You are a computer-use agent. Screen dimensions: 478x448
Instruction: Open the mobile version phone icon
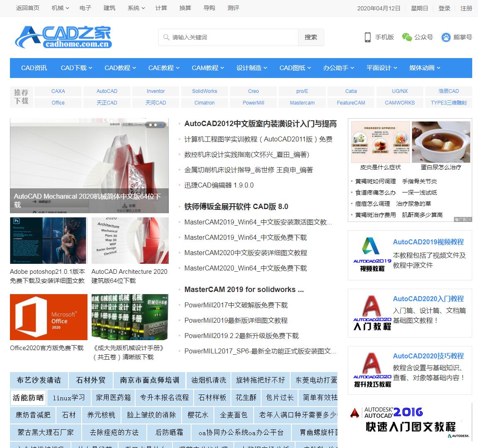tap(368, 37)
